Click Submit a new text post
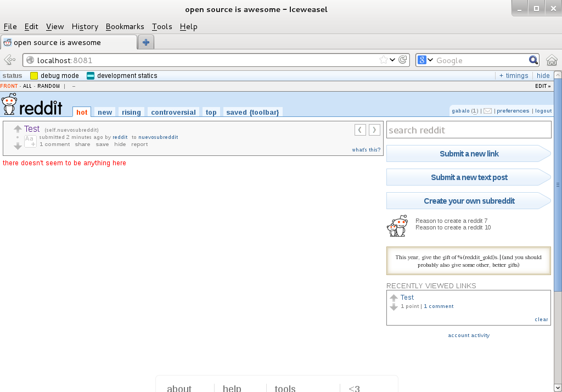The width and height of the screenshot is (562, 392). [469, 177]
